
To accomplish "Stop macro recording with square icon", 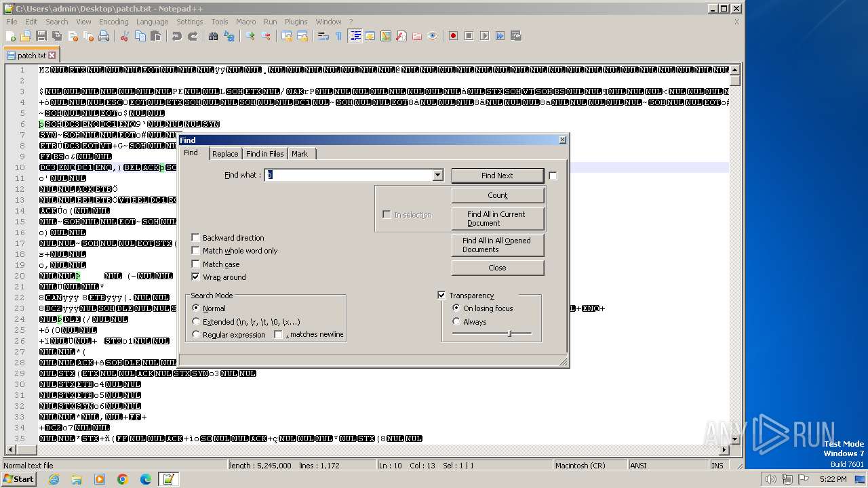I will pos(469,36).
